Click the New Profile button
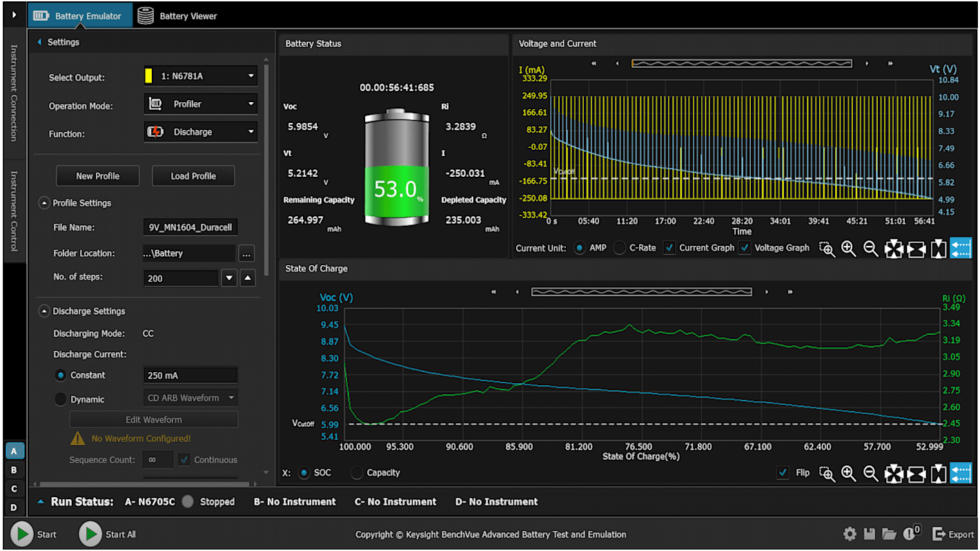This screenshot has height=551, width=980. (97, 176)
